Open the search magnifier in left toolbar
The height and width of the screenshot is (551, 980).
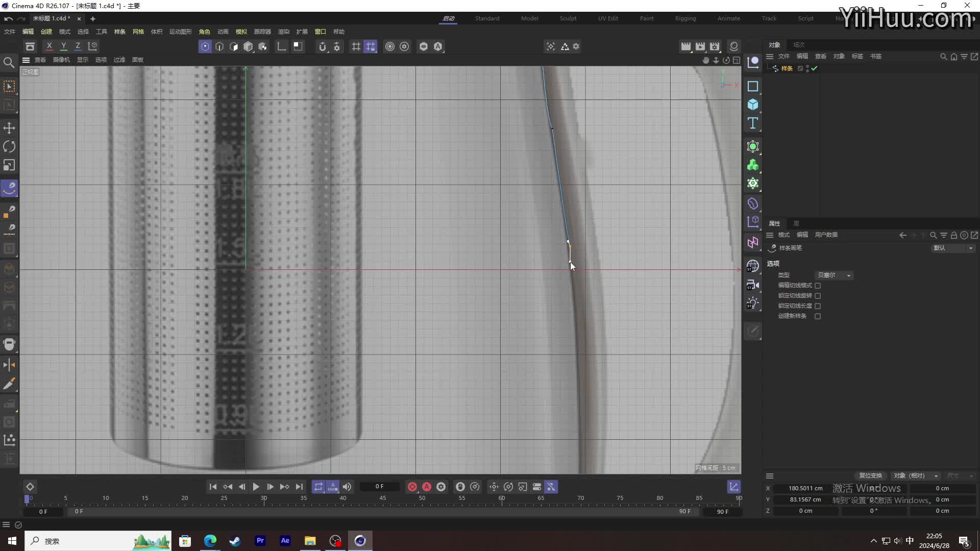(9, 62)
